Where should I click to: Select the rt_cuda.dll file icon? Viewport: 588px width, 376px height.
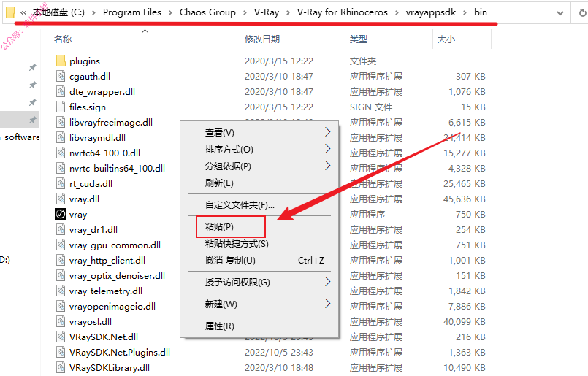61,184
